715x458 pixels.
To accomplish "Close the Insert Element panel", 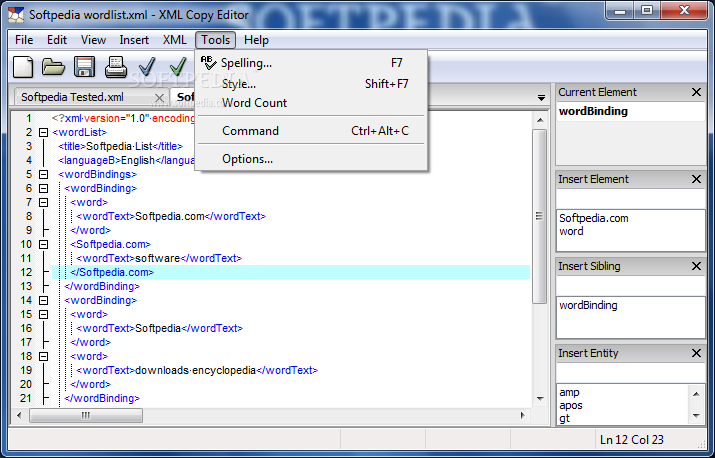I will tap(696, 179).
